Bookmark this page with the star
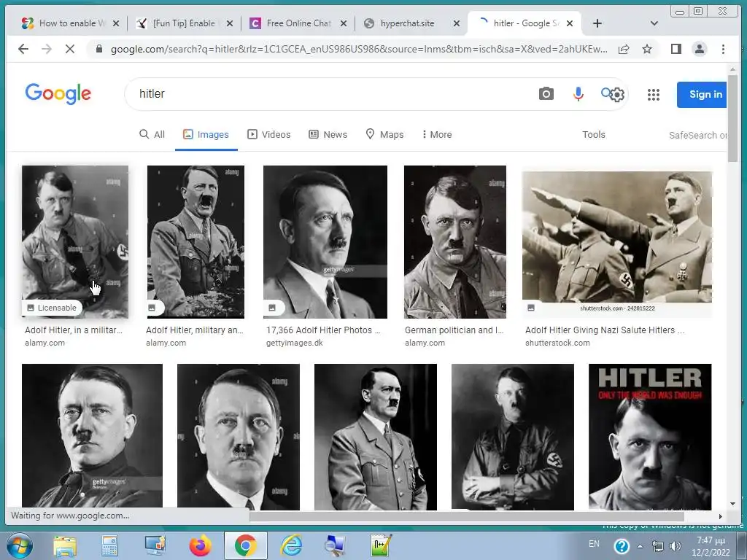747x560 pixels. pyautogui.click(x=647, y=49)
